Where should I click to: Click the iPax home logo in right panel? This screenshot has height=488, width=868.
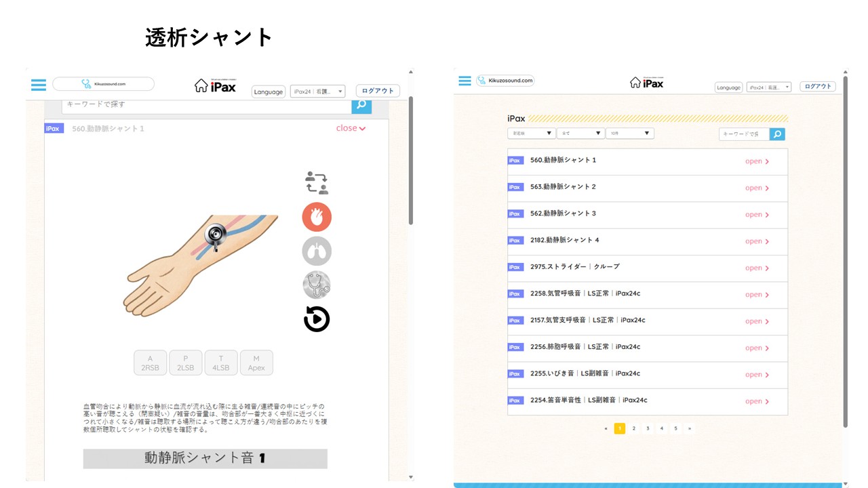(646, 83)
